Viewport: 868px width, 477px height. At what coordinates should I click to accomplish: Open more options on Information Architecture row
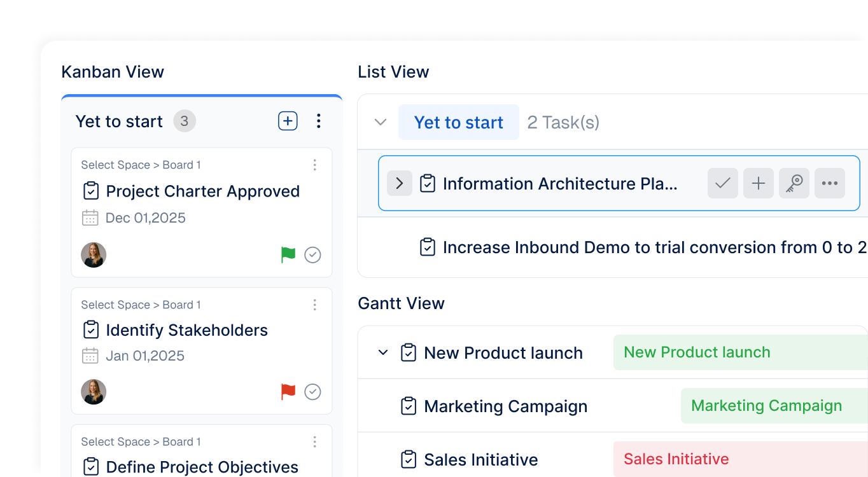click(x=830, y=183)
